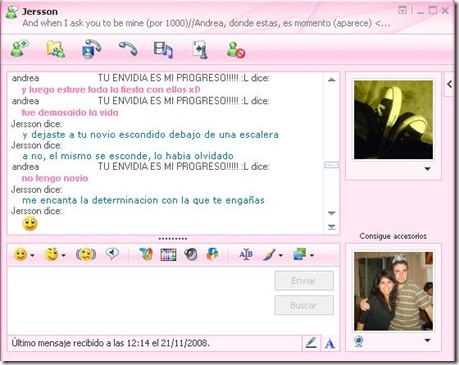Block this contact

point(236,50)
